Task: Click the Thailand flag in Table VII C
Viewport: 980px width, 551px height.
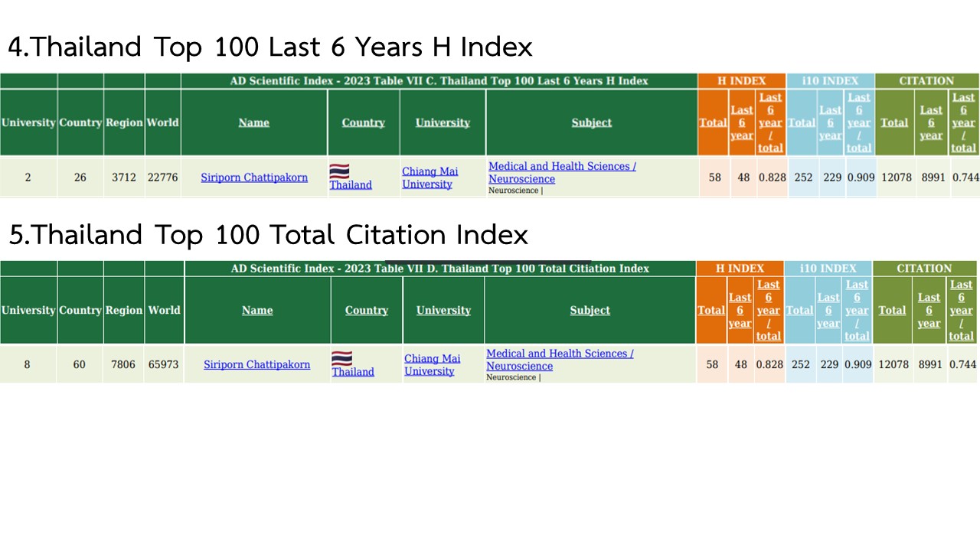Action: pos(339,171)
